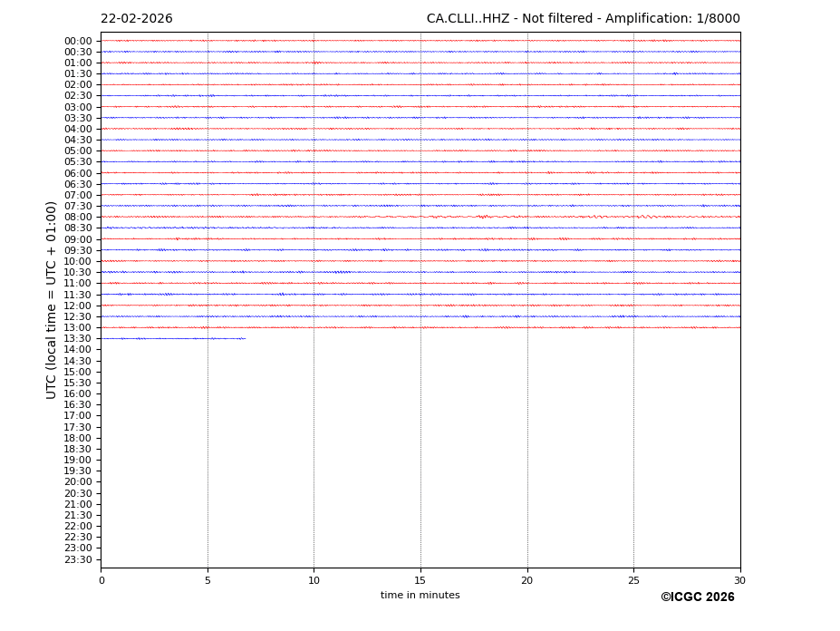The image size is (840, 631).
Task: Click the 20:00 time row label
Action: pyautogui.click(x=78, y=482)
